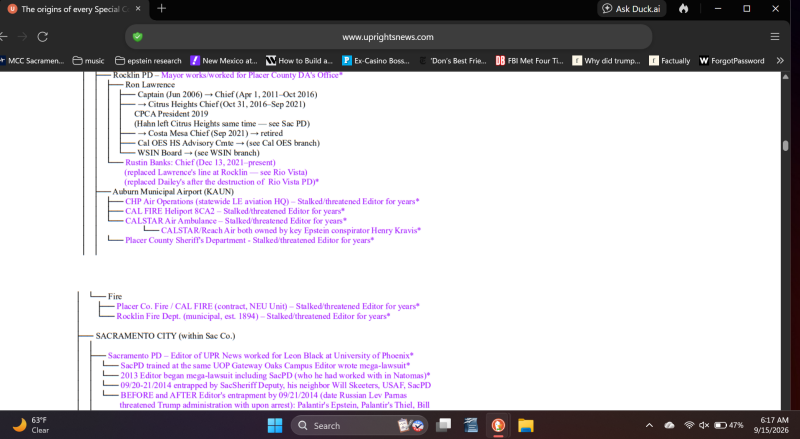Open the ForgotPassword Wikipedia bookmark

[x=732, y=60]
